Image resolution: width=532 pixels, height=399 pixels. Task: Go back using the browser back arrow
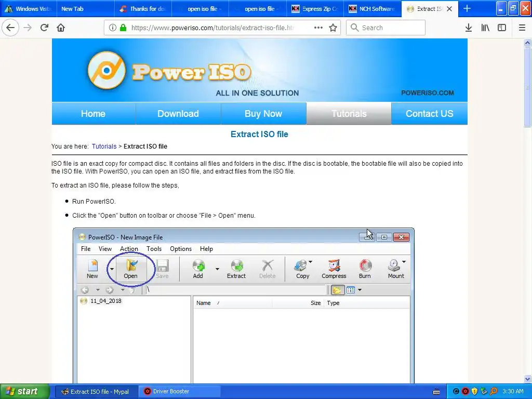[x=10, y=28]
